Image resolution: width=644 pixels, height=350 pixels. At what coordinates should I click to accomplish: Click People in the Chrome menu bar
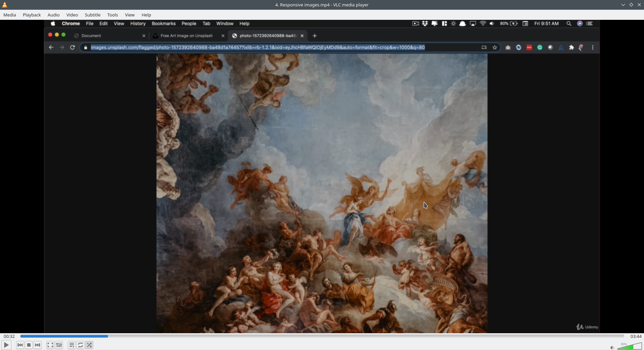189,24
